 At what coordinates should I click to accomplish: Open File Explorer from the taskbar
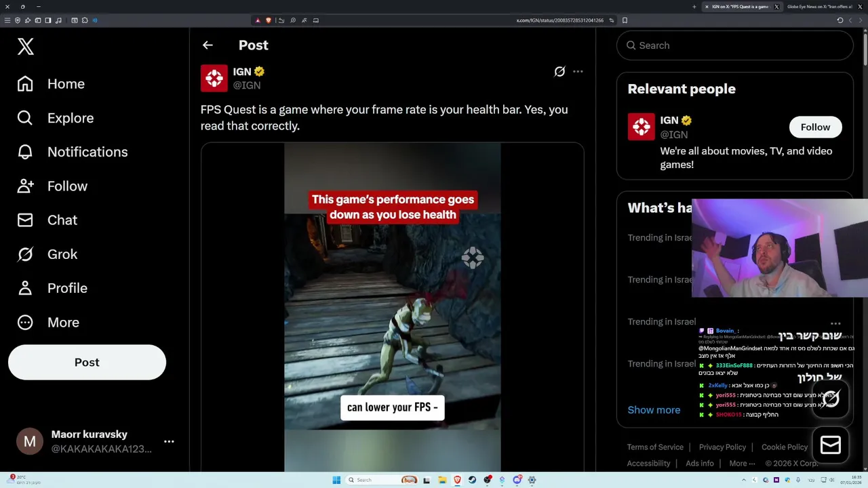point(442,480)
